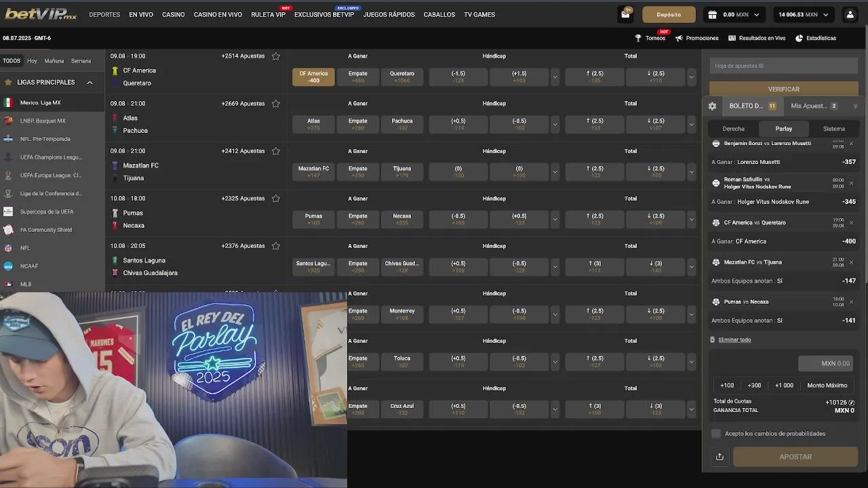Open the Torneos trophy link
This screenshot has width=868, height=488.
click(650, 38)
